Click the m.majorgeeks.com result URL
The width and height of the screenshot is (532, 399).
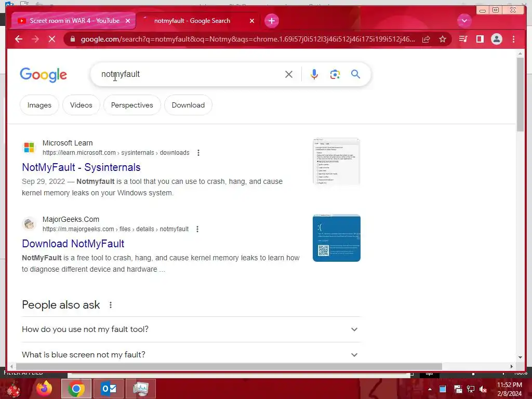coord(115,229)
